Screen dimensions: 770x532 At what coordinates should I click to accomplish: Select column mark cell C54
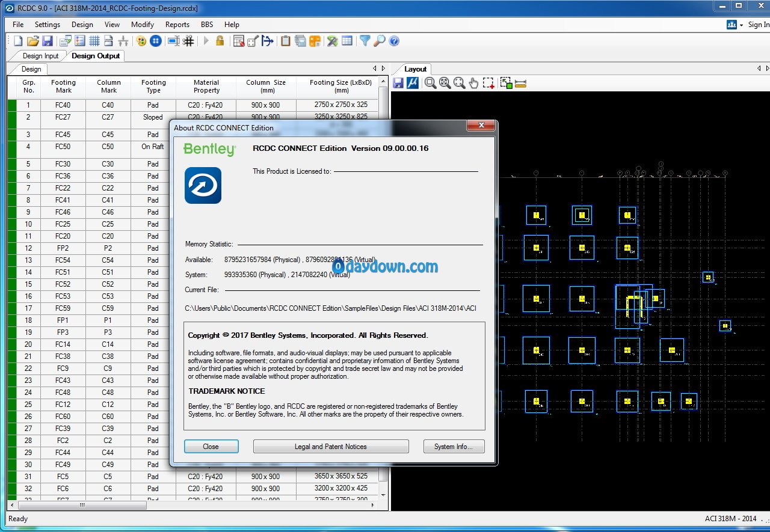pyautogui.click(x=108, y=260)
